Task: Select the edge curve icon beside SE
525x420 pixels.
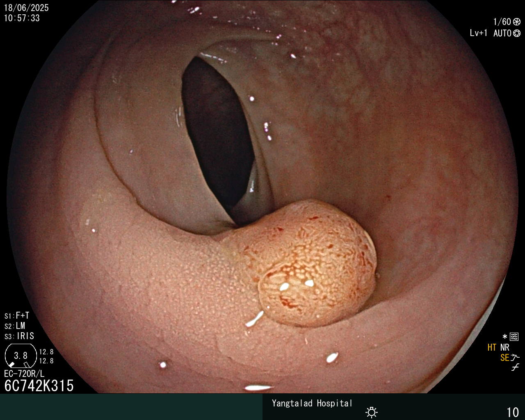Action: coord(515,358)
